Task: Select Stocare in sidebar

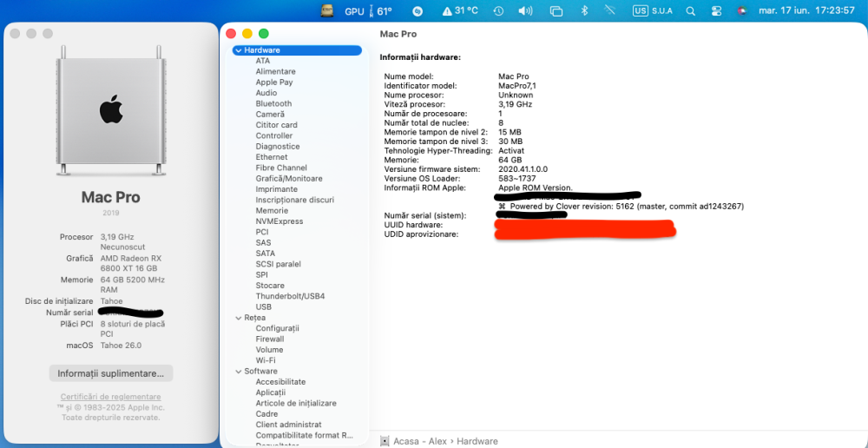Action: 270,286
